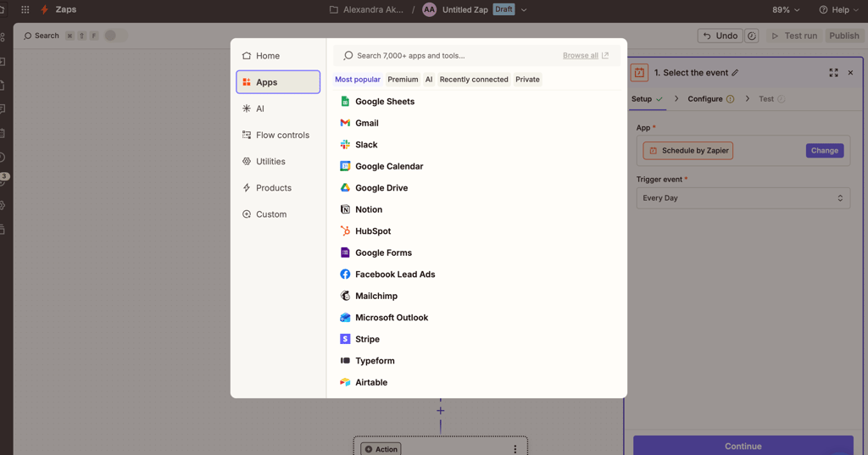The height and width of the screenshot is (455, 868).
Task: Select the Microsoft Outlook icon
Action: 345,317
